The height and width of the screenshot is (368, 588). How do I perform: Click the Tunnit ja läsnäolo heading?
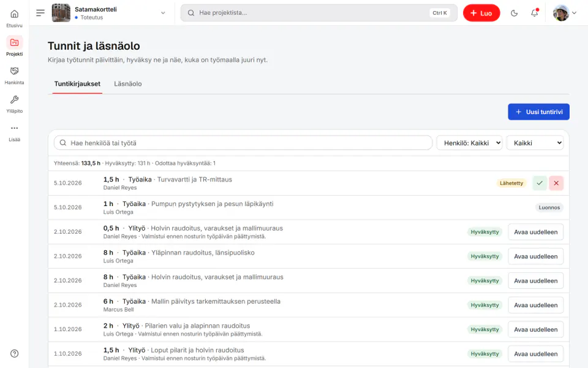pos(94,46)
